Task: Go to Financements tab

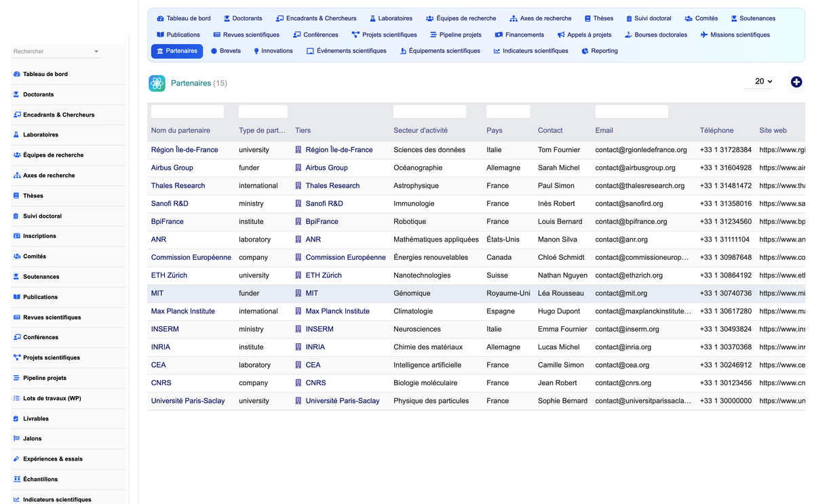Action: coord(519,35)
